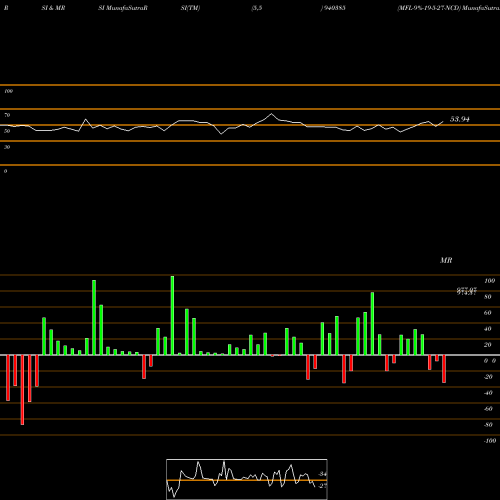Select the RSI axis label 0
Image resolution: width=500 pixels, height=500 pixels.
pyautogui.click(x=5, y=171)
